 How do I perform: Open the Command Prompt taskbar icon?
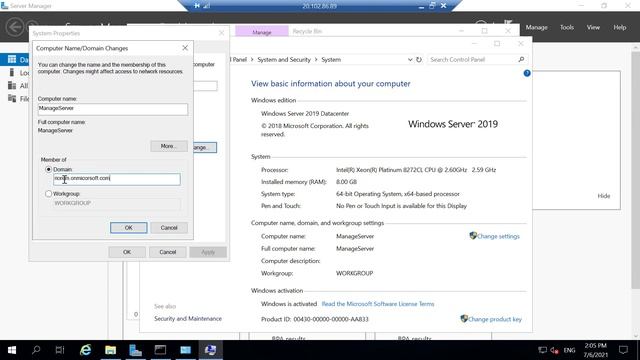pos(160,350)
